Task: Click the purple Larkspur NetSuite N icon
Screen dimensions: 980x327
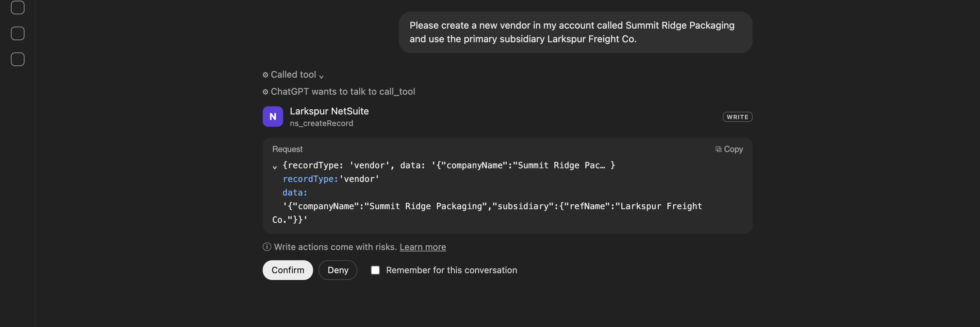Action: 273,116
